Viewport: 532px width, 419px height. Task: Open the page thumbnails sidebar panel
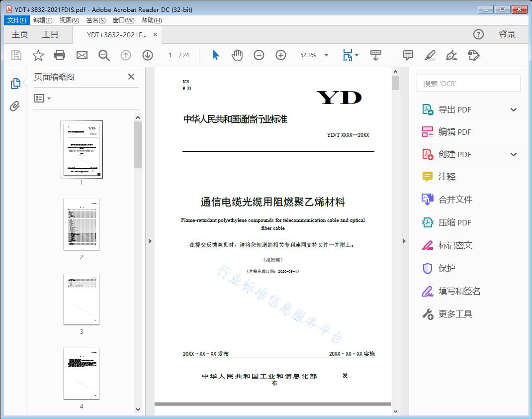(x=15, y=83)
